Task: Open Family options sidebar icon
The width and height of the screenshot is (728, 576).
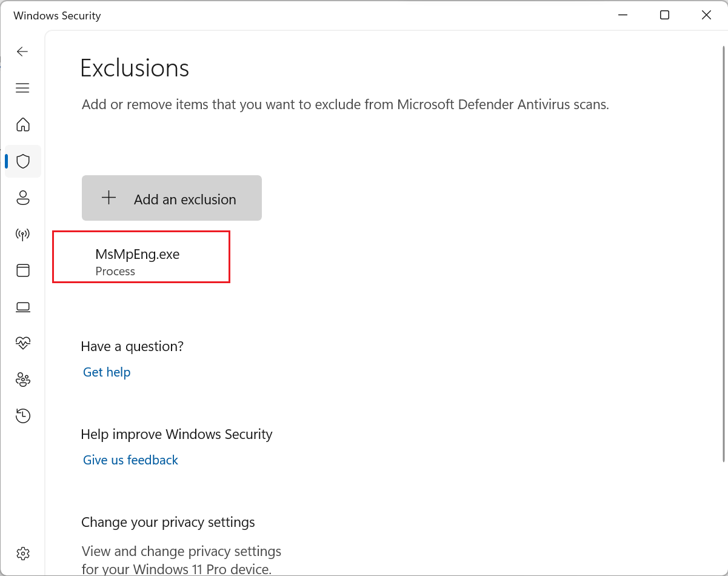Action: (22, 379)
